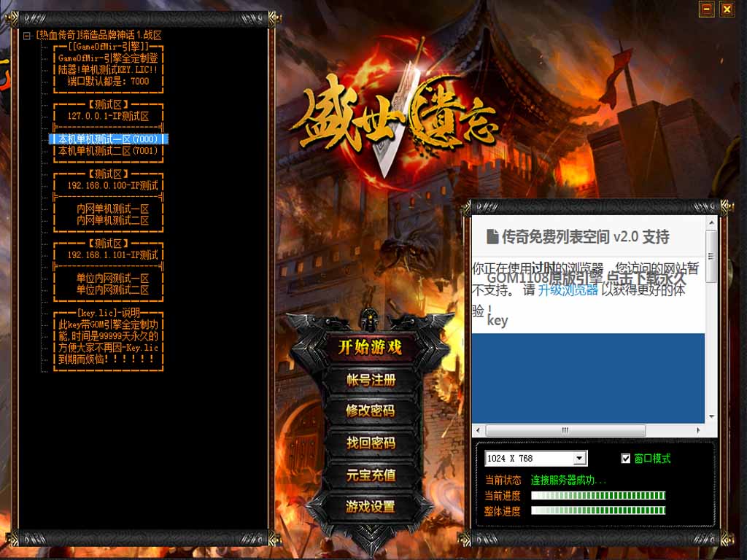Select 192.168.1.101-IP测试 entry
Viewport: 747px width, 560px height.
pyautogui.click(x=113, y=255)
